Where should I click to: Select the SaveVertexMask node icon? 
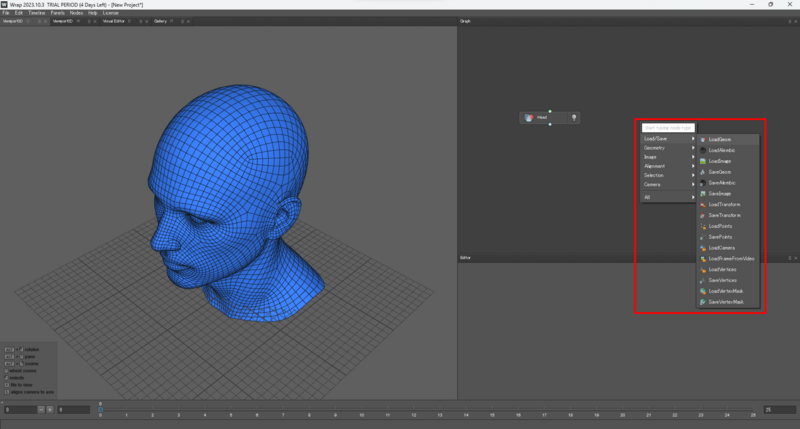pos(703,302)
